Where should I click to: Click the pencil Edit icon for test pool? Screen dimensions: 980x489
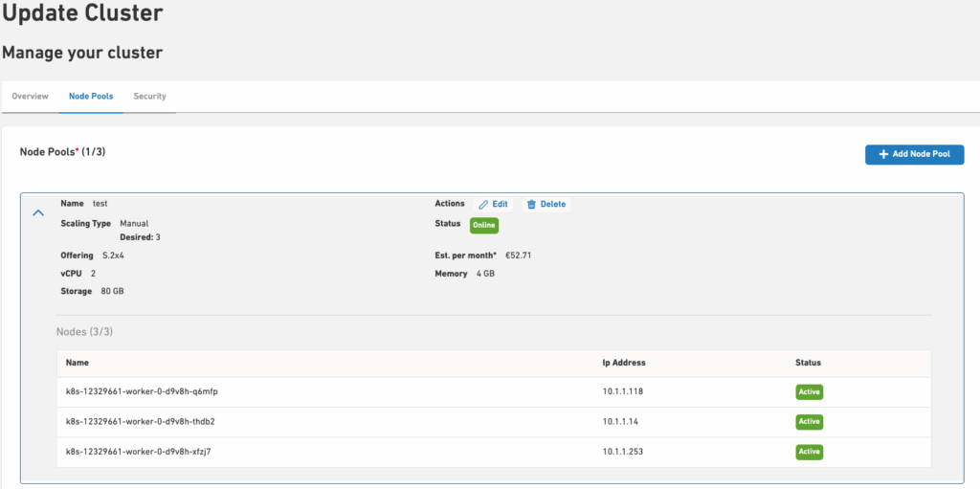[x=483, y=205]
